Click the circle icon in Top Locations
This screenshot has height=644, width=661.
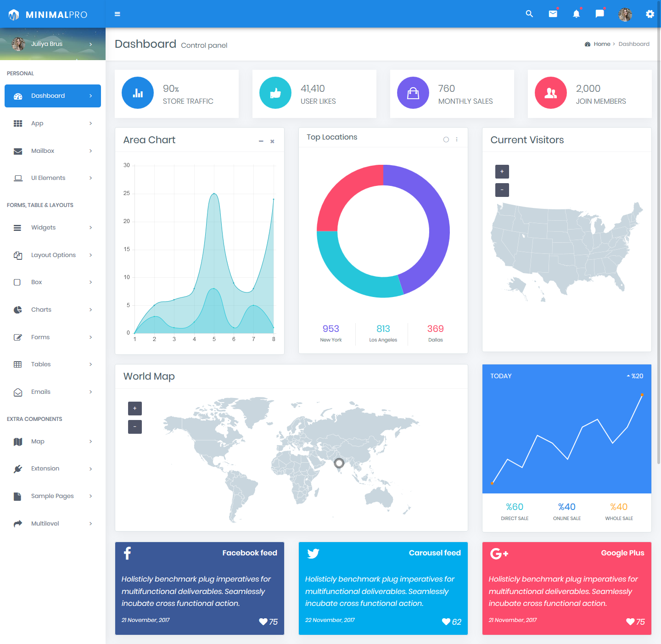pyautogui.click(x=446, y=140)
